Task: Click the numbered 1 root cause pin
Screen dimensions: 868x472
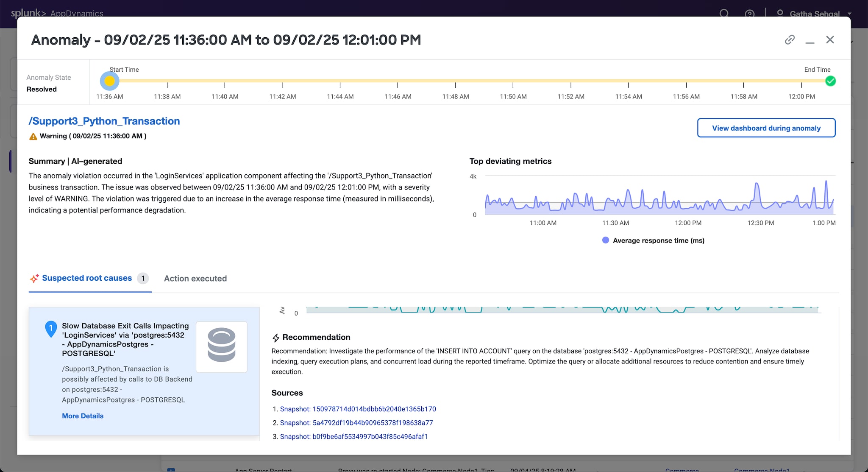Action: click(51, 328)
